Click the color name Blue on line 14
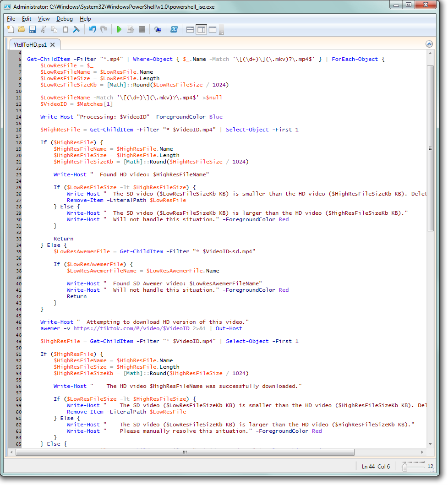This screenshot has width=448, height=485. (216, 117)
